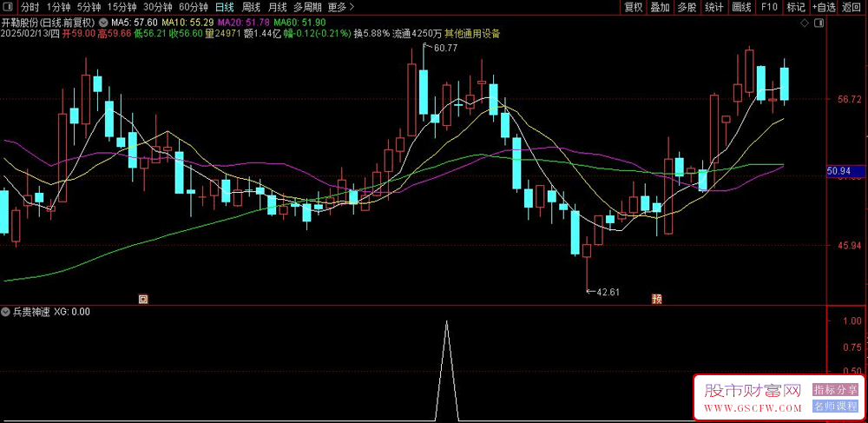Open the 多股 multi-stock view
Viewport: 868px width, 423px height.
click(x=687, y=7)
